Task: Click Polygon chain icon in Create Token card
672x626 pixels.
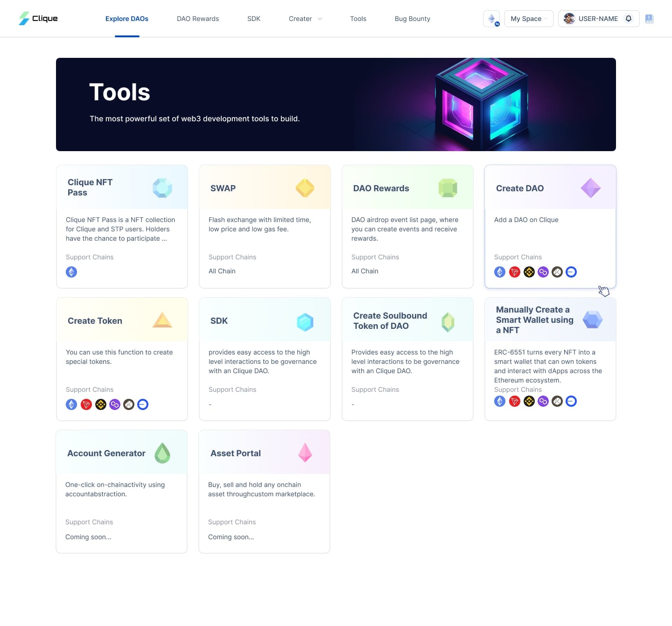Action: click(x=115, y=404)
